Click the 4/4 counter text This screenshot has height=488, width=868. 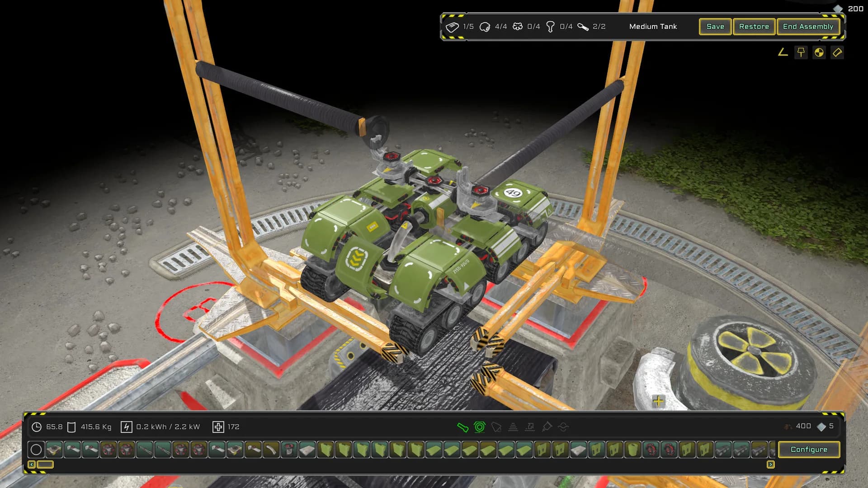501,27
